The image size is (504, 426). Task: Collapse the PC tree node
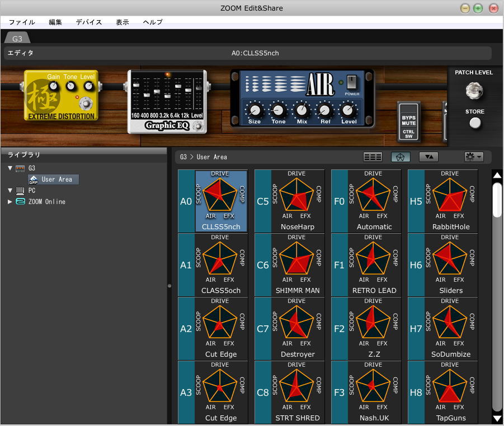10,190
